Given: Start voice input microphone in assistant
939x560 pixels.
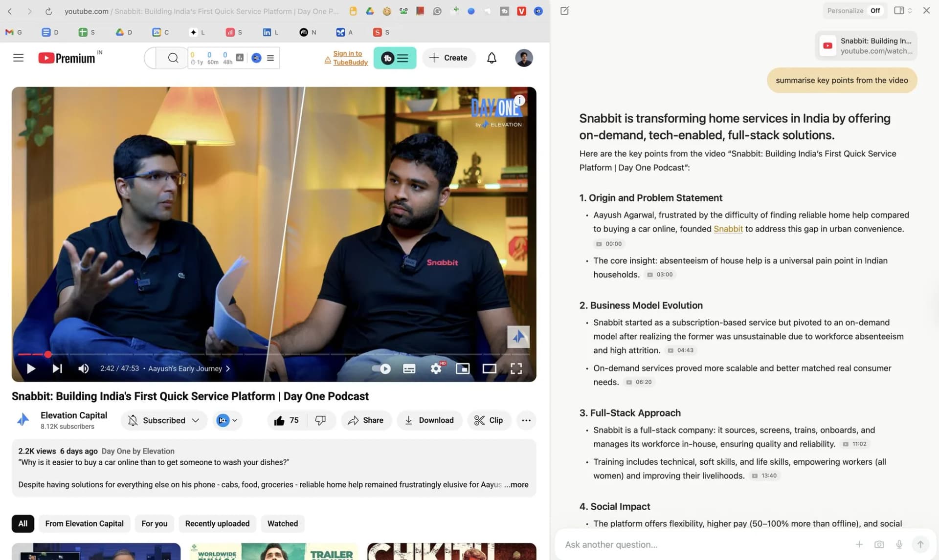Looking at the screenshot, I should click(899, 544).
